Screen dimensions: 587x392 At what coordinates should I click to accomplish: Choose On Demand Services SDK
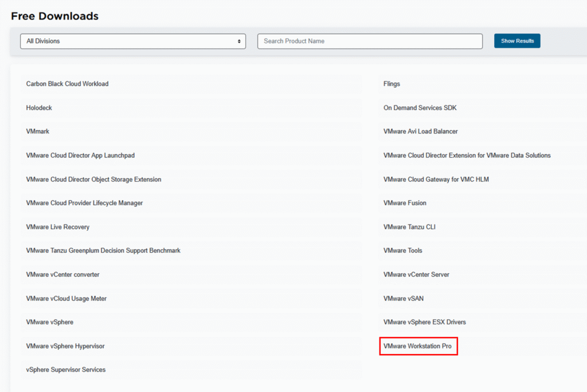pyautogui.click(x=420, y=108)
